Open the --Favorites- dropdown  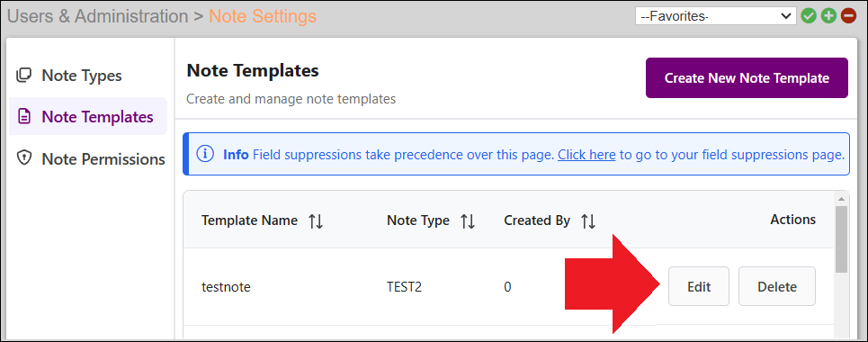[715, 16]
